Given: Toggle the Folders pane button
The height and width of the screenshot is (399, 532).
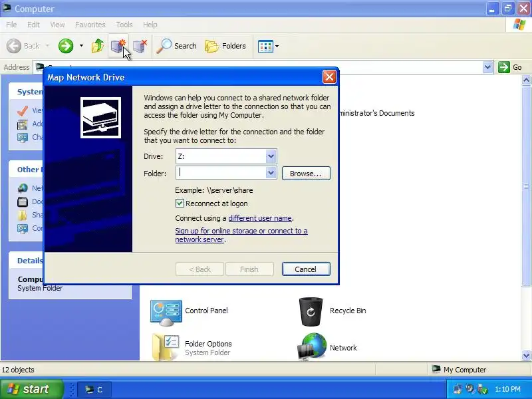Looking at the screenshot, I should tap(225, 46).
